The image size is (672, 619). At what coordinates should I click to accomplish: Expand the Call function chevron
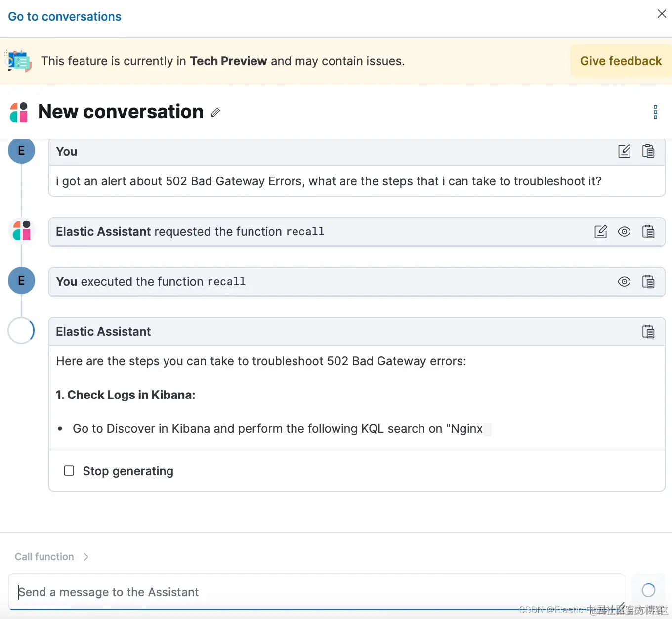[86, 557]
